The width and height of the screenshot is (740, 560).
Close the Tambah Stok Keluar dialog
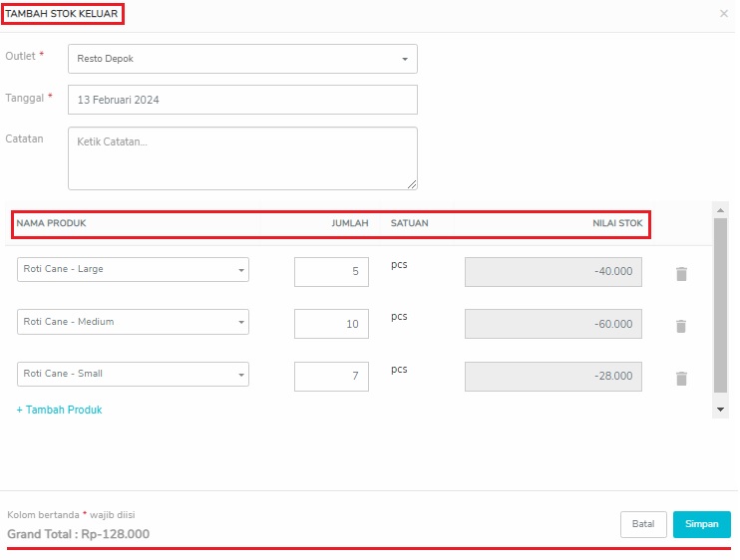pos(723,14)
